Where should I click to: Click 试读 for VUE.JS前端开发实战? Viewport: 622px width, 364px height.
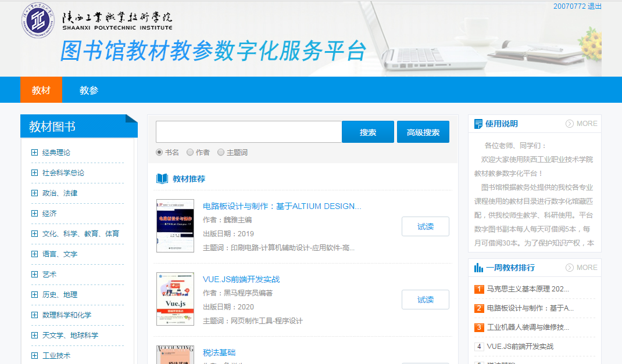tap(425, 300)
